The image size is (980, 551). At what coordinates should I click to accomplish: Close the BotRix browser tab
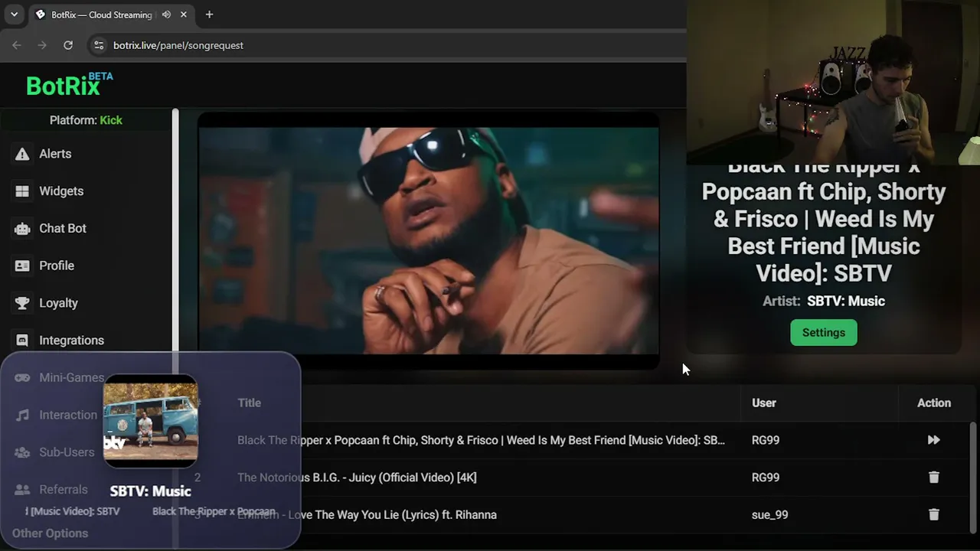(x=184, y=15)
